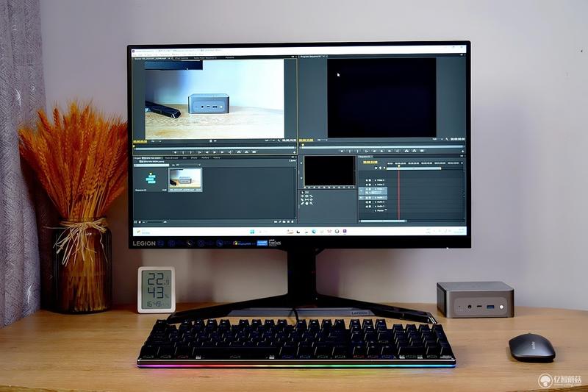
Task: Select the Razor tool in Tools panel
Action: [x=302, y=199]
